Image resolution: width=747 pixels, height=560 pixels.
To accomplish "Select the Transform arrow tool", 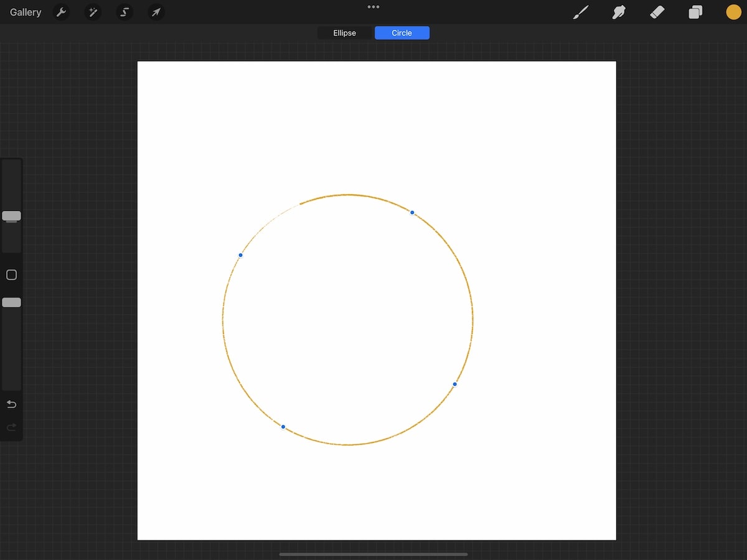I will 156,12.
